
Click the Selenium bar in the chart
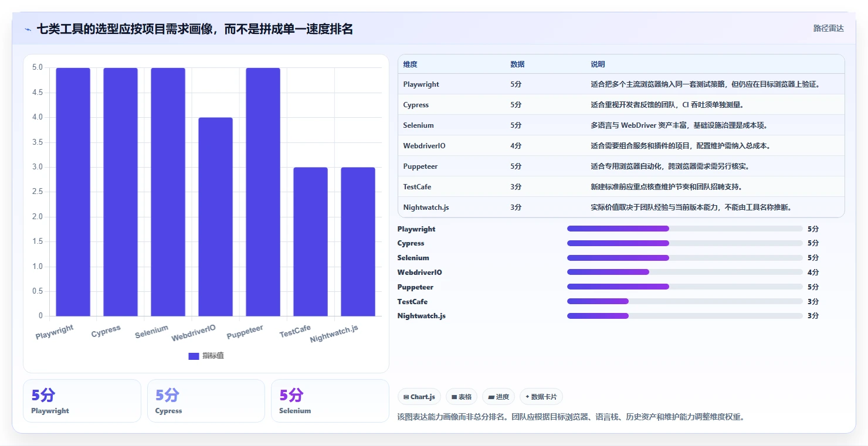click(168, 192)
